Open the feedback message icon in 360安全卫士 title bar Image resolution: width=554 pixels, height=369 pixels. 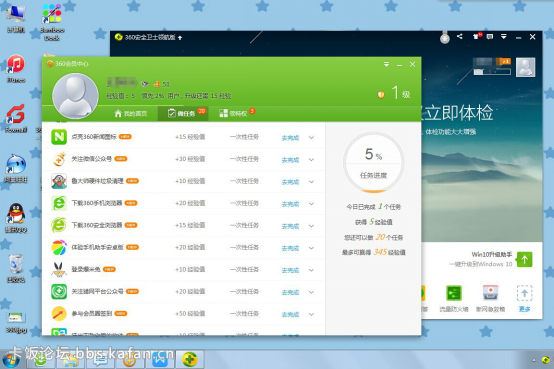(490, 36)
